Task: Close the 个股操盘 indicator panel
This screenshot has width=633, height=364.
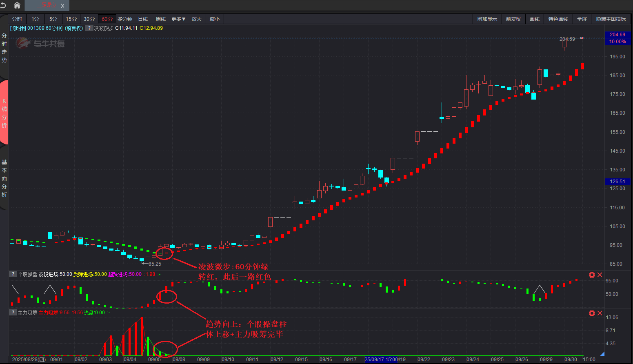Action: click(600, 275)
